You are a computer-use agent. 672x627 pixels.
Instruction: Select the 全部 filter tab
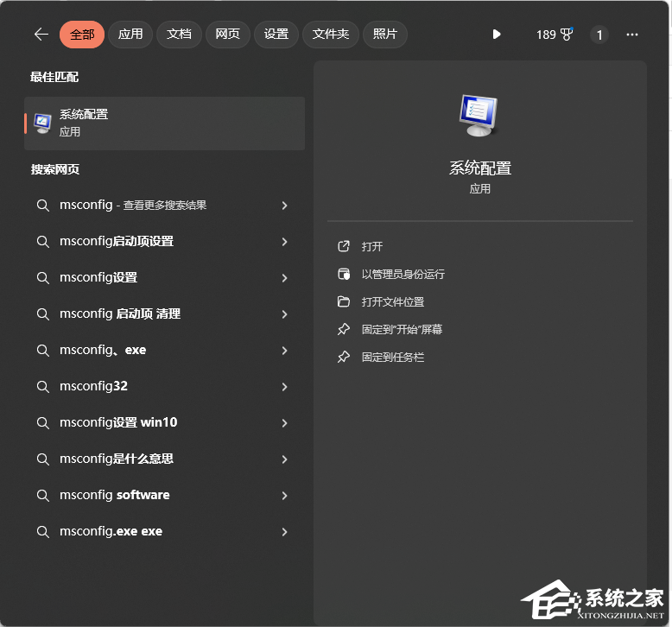[82, 35]
